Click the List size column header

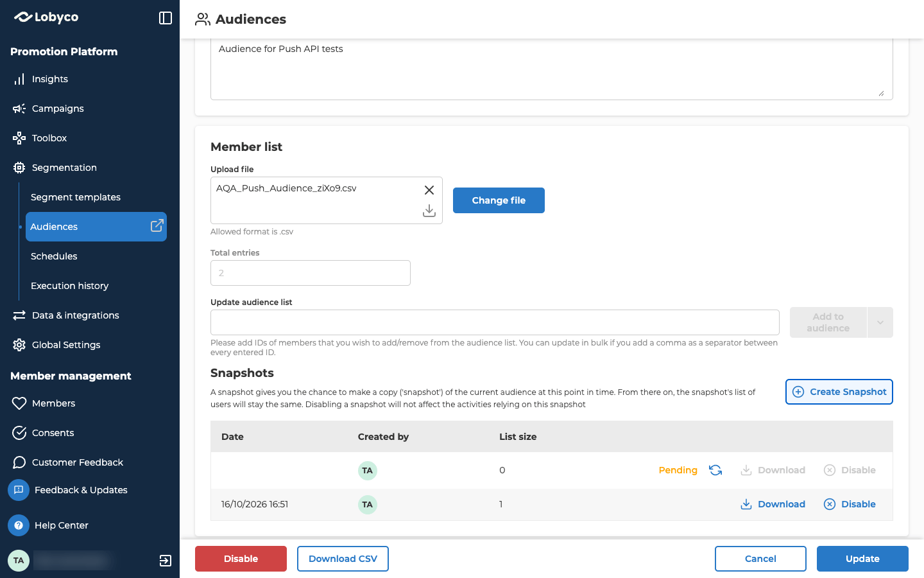(x=518, y=437)
